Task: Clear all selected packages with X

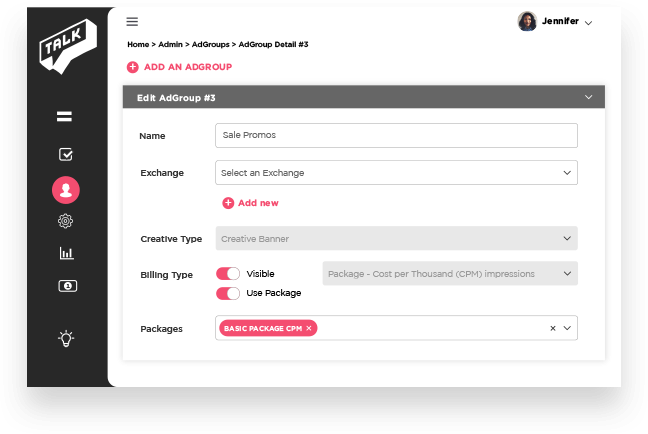Action: pos(553,328)
